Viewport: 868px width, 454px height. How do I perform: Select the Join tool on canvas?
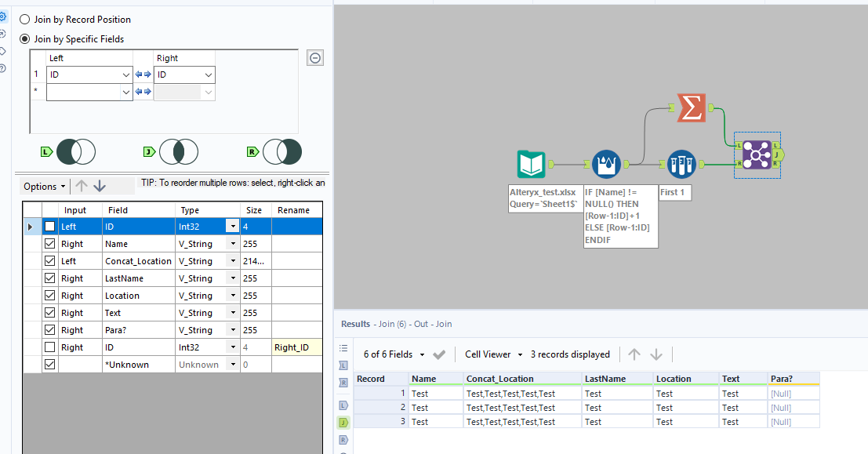tap(757, 154)
